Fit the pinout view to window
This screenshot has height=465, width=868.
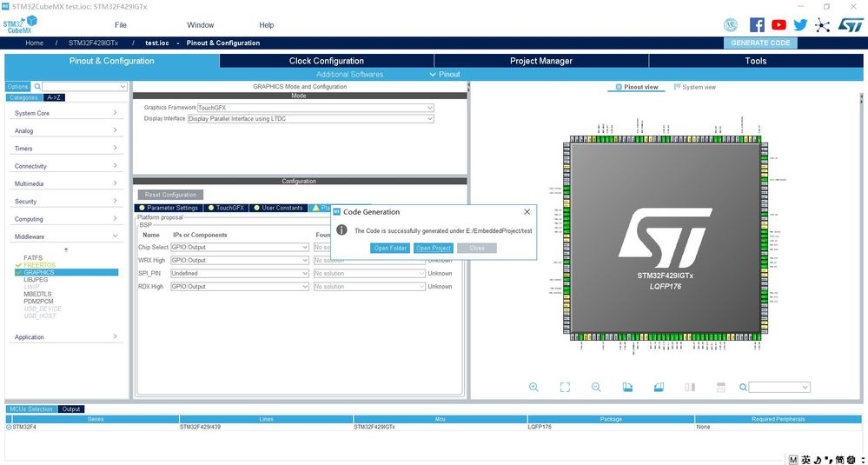tap(565, 387)
